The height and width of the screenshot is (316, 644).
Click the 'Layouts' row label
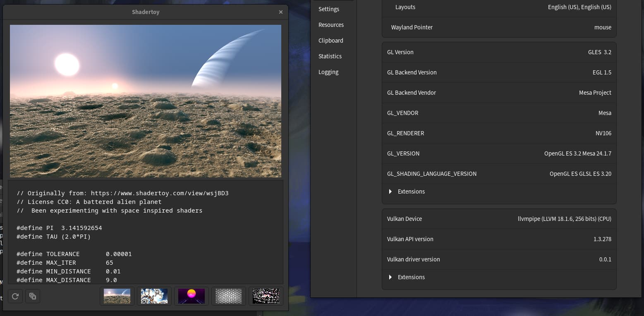405,7
